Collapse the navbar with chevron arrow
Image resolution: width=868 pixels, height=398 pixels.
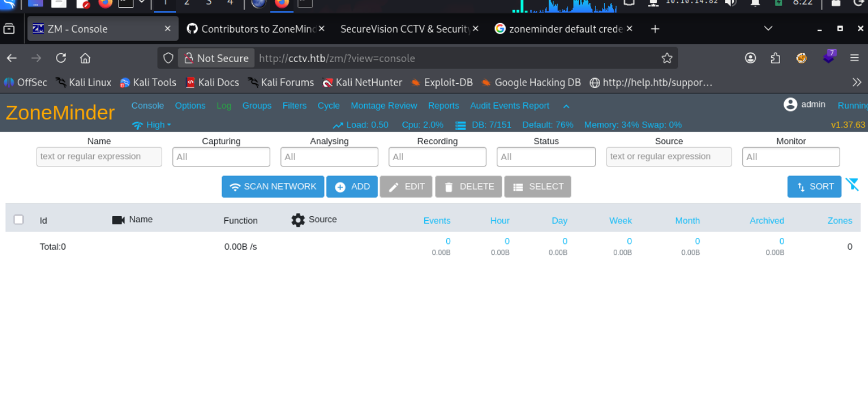(566, 106)
